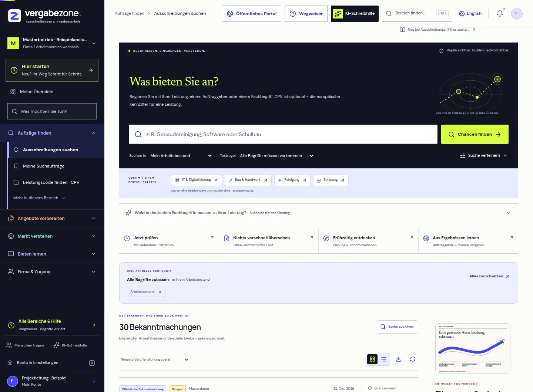Expand the Firma & Zugang section

coord(52,272)
